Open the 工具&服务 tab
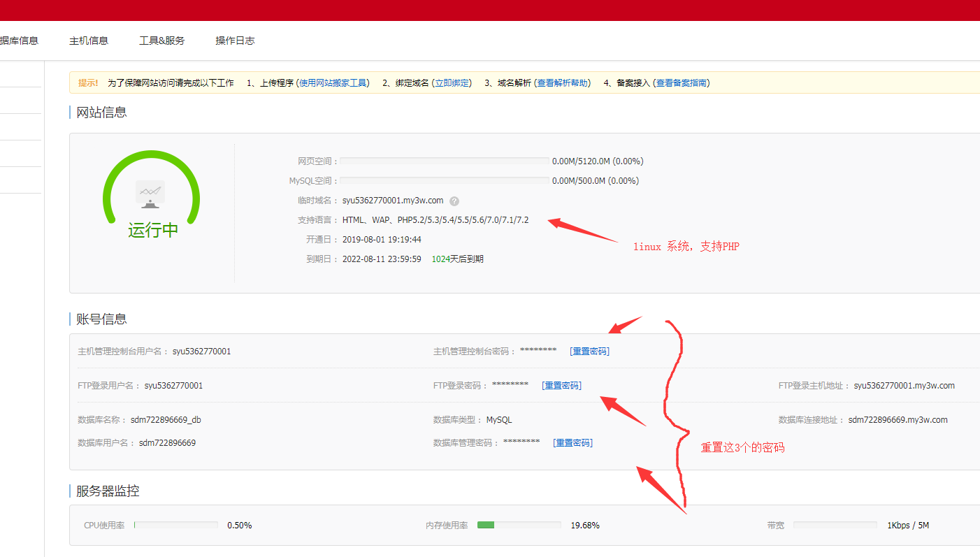 (162, 41)
